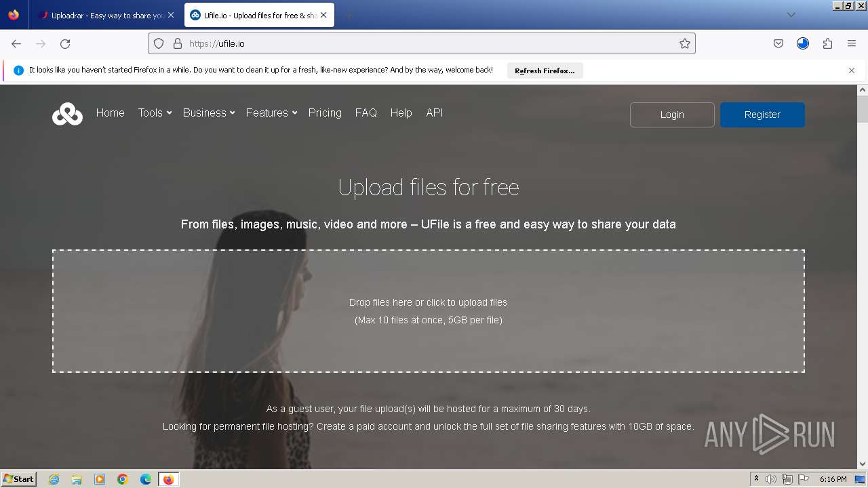Click the Show desktop tray button
Image resolution: width=868 pixels, height=488 pixels.
click(x=860, y=479)
